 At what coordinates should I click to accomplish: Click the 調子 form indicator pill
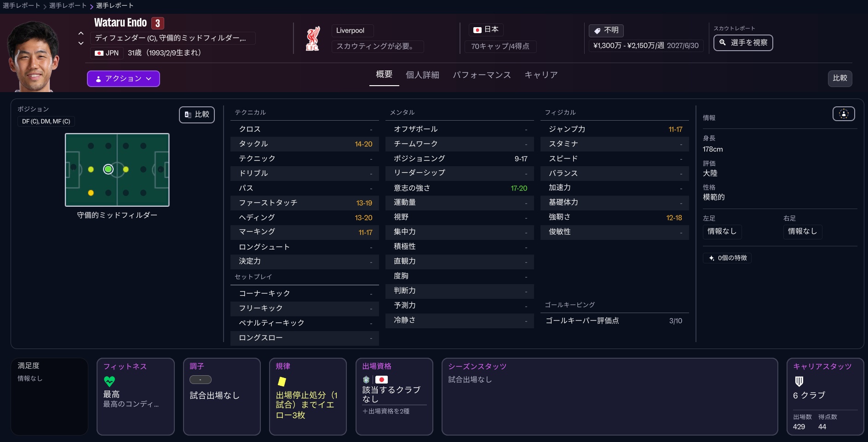pos(201,380)
